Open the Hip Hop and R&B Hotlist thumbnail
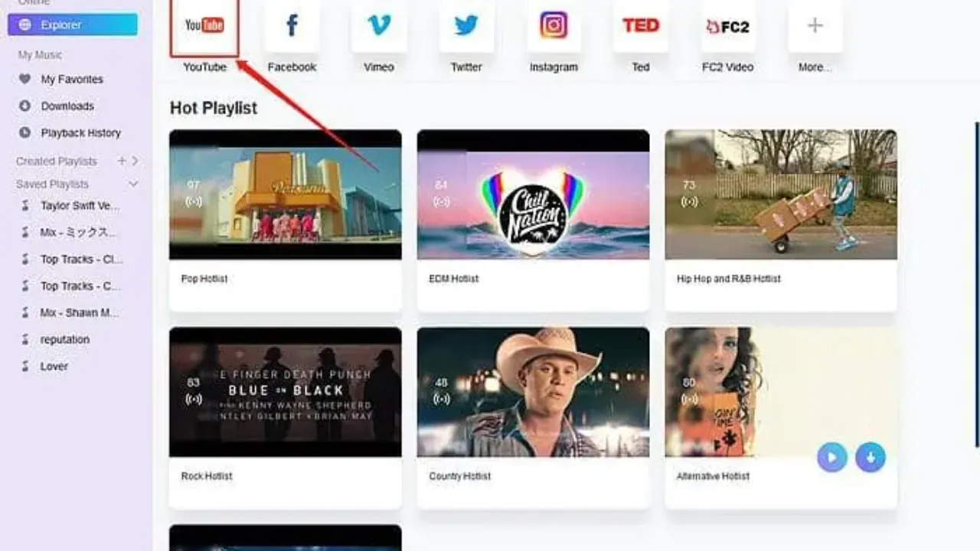 pos(781,194)
